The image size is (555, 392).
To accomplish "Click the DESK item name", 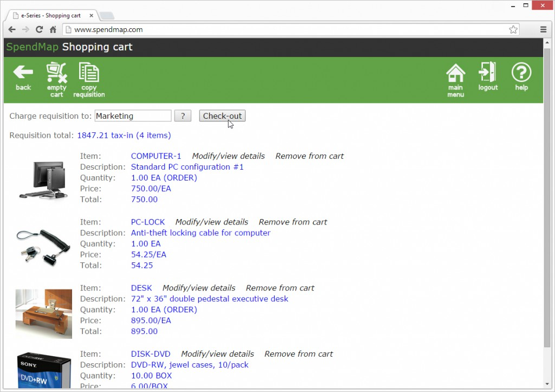I will [x=141, y=288].
